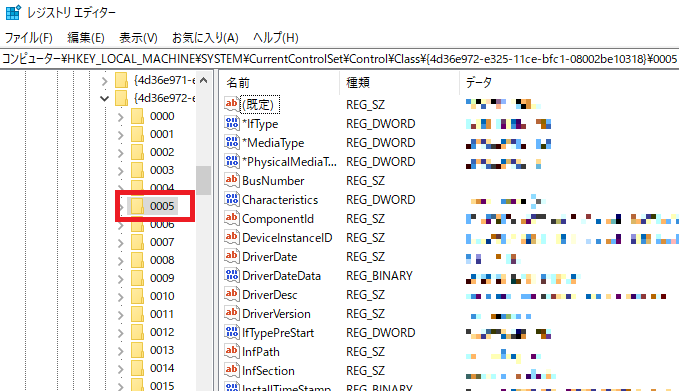This screenshot has width=679, height=391.
Task: Click the DriverDateData binary value icon
Action: coord(232,275)
